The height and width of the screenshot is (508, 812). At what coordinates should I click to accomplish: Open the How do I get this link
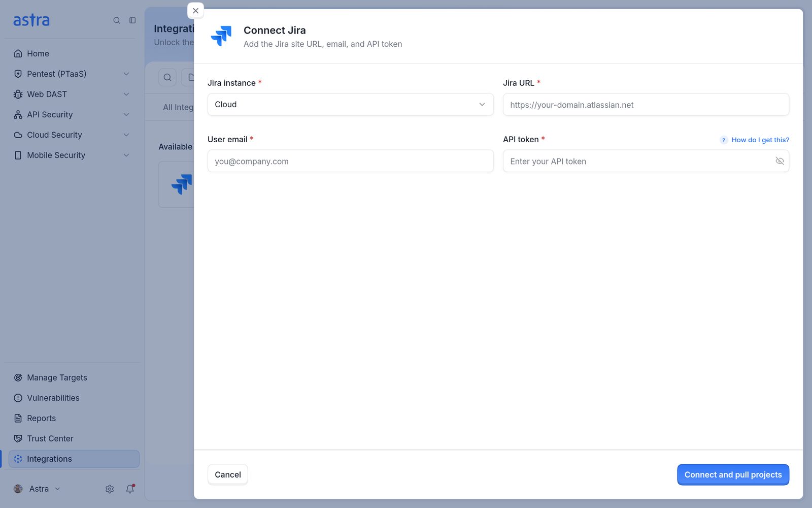[x=760, y=140]
